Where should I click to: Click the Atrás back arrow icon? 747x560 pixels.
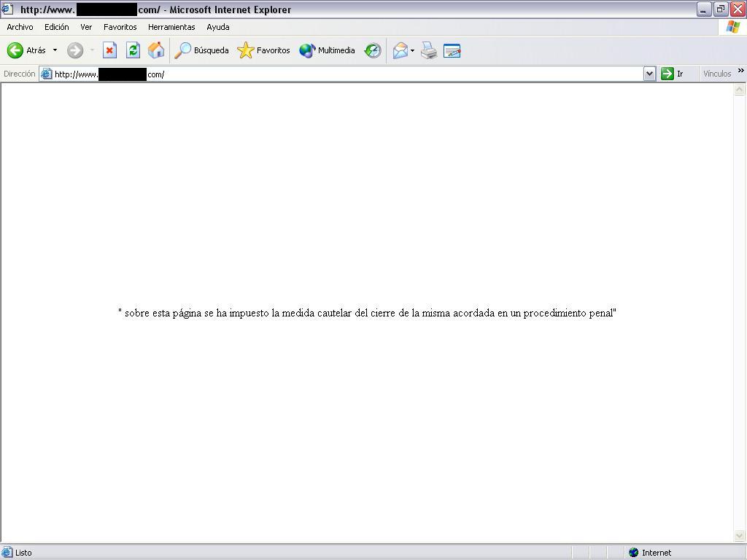click(15, 50)
